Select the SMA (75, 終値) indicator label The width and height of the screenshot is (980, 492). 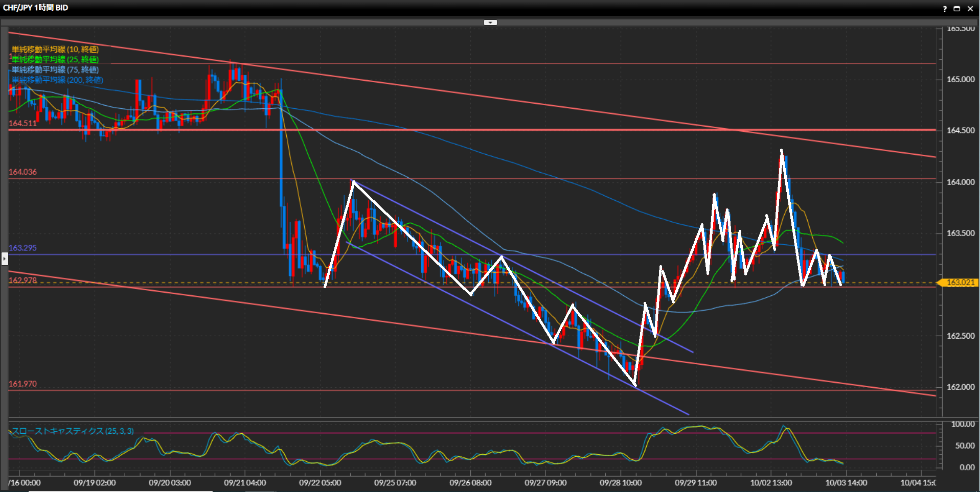pyautogui.click(x=55, y=70)
